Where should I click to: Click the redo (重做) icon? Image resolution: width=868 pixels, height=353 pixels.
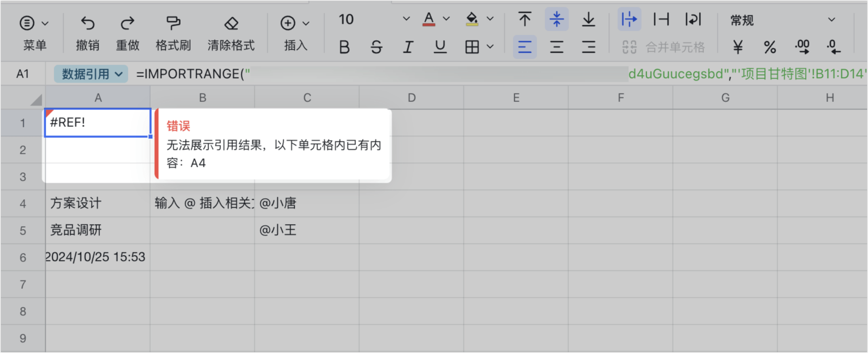127,23
